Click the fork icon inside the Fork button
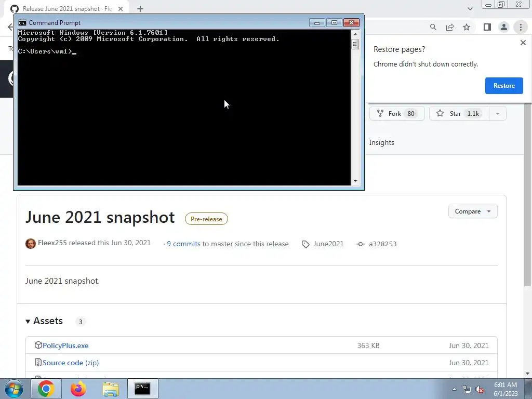The width and height of the screenshot is (532, 399). (380, 113)
